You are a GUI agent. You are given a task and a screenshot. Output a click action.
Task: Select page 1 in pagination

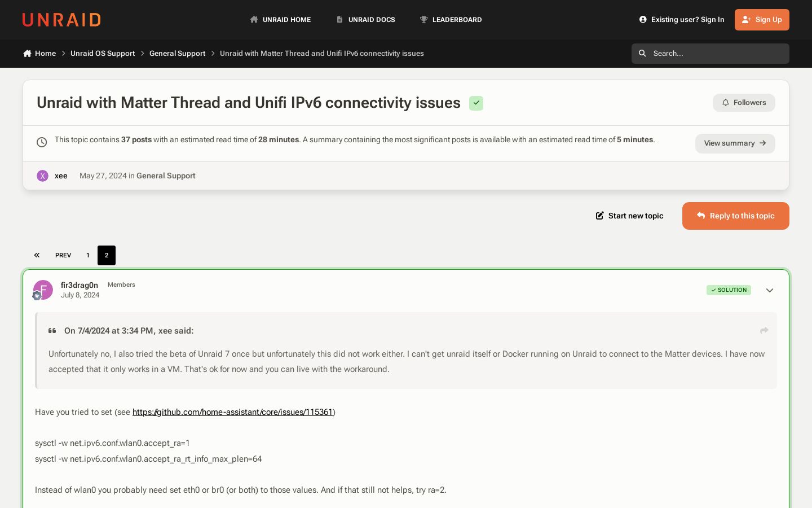88,256
